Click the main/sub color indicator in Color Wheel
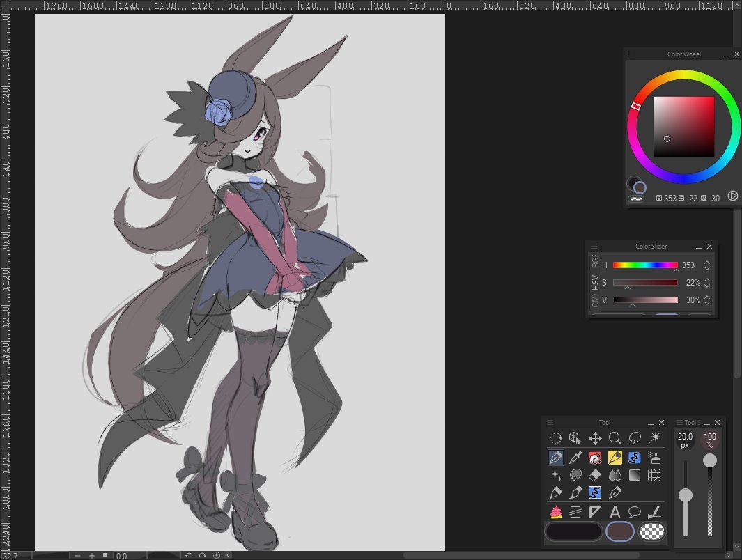Viewport: 742px width, 560px height. [637, 185]
